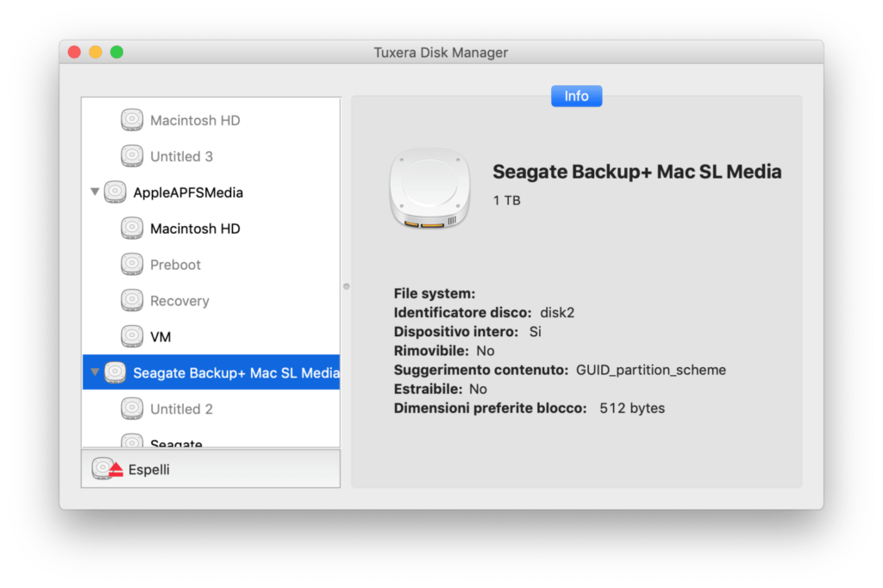Click the AppleAPFSMedia disk icon
Screen dimensions: 883x588
pyautogui.click(x=115, y=192)
